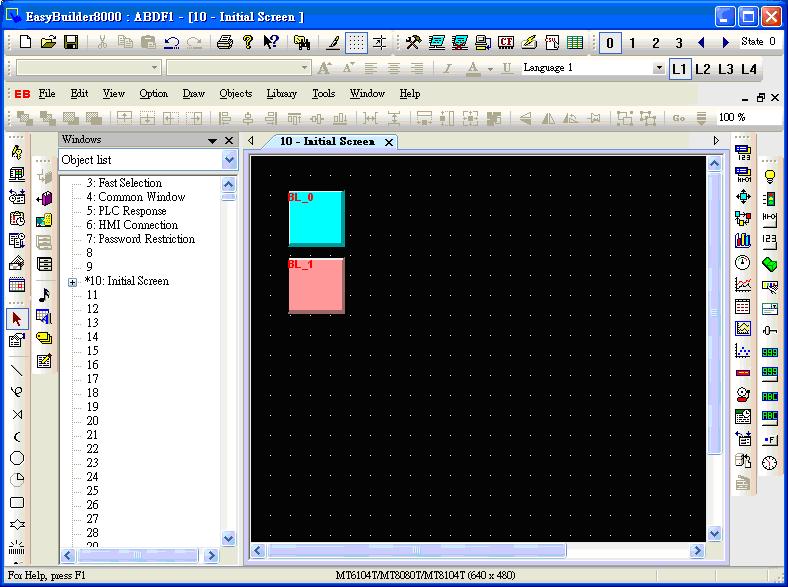Create a new project file

(25, 42)
